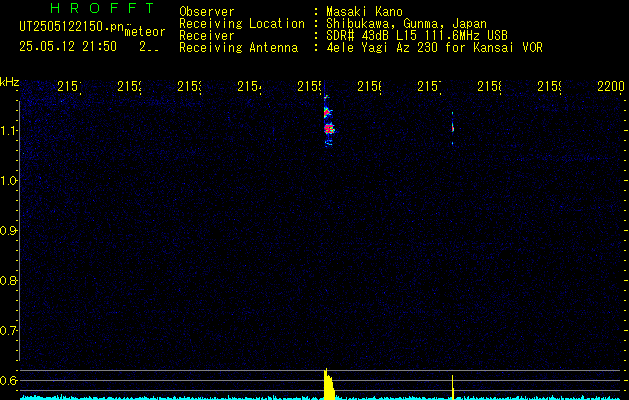629x400 pixels.
Task: Click the antenna text '4ele Yagi Az 230 for Kansai VOR'
Action: coord(434,48)
